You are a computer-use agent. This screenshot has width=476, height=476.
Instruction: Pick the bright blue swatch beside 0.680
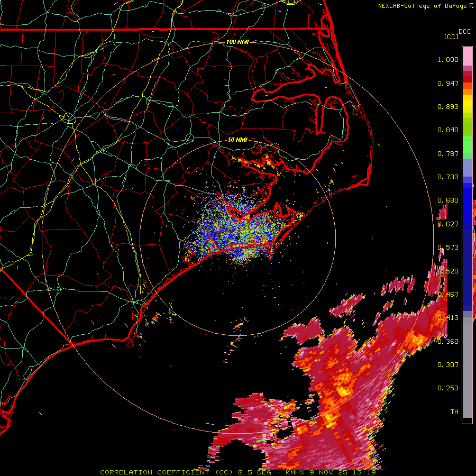[x=467, y=202]
